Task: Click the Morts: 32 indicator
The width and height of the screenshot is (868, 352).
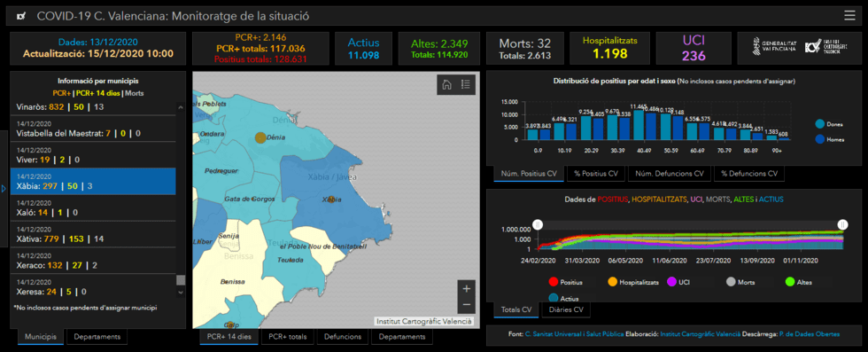Action: (524, 48)
